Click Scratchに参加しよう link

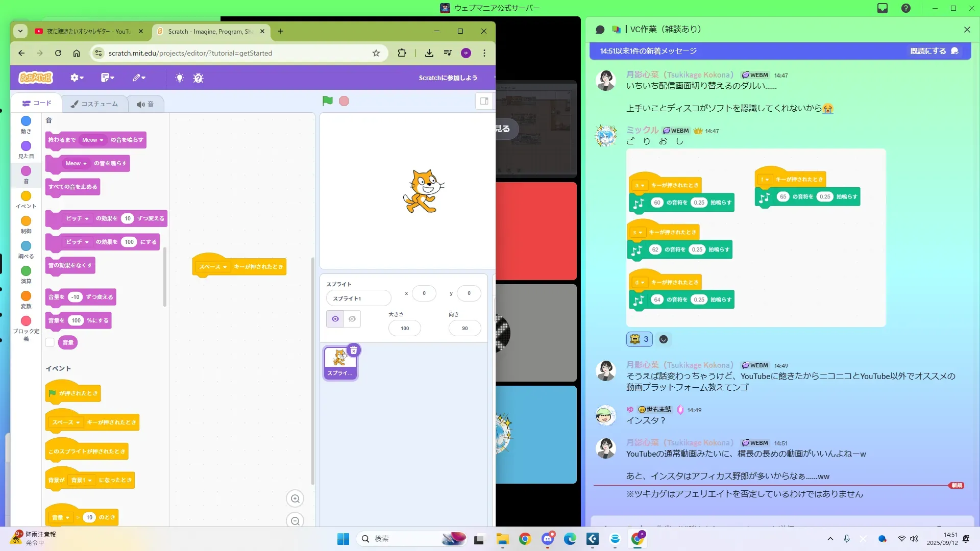click(x=448, y=78)
